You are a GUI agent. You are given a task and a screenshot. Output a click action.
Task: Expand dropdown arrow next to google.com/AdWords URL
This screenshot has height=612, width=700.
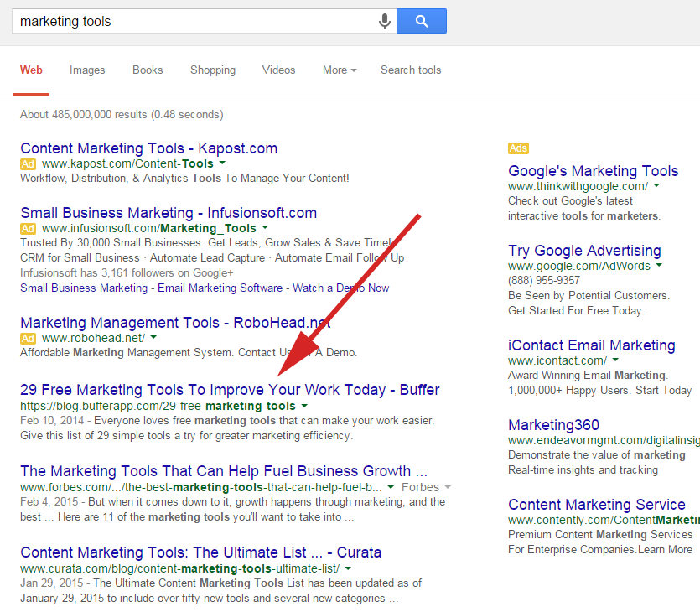pyautogui.click(x=659, y=265)
